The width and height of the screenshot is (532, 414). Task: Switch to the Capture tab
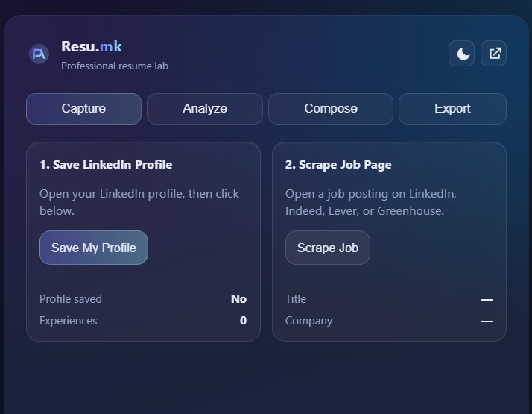coord(83,109)
